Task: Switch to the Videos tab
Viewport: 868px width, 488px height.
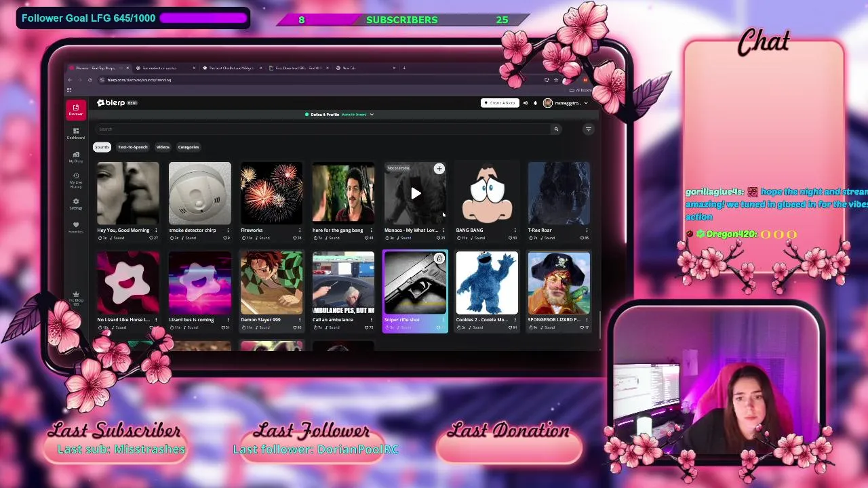Action: click(163, 147)
